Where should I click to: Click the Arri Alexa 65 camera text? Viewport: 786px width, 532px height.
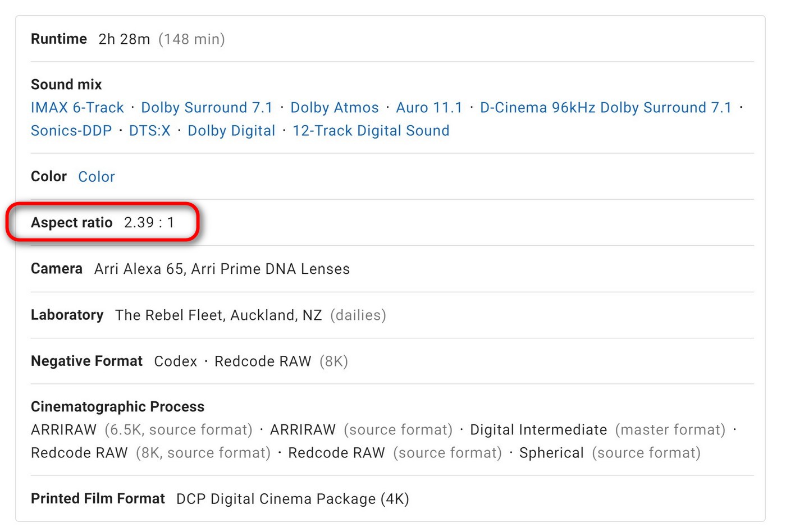[139, 269]
